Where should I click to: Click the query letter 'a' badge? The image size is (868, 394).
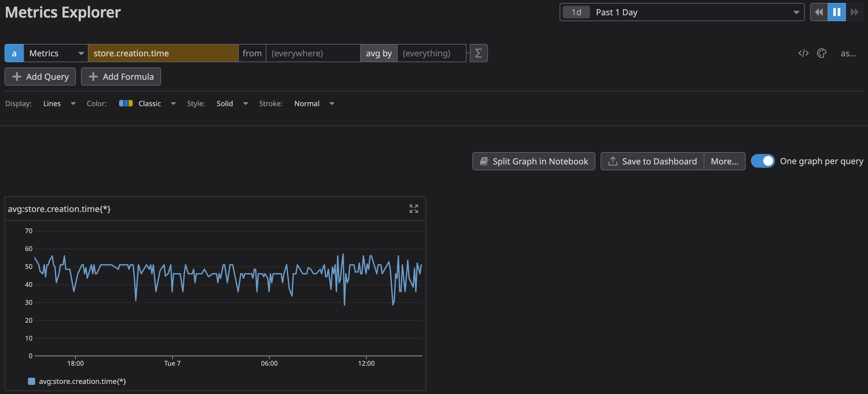click(x=14, y=53)
